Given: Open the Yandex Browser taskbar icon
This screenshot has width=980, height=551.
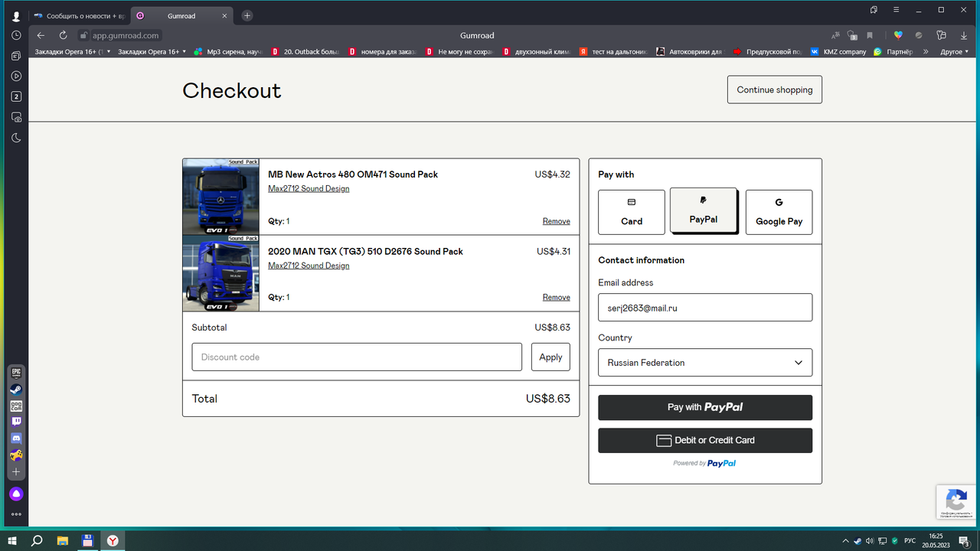Looking at the screenshot, I should tap(113, 540).
